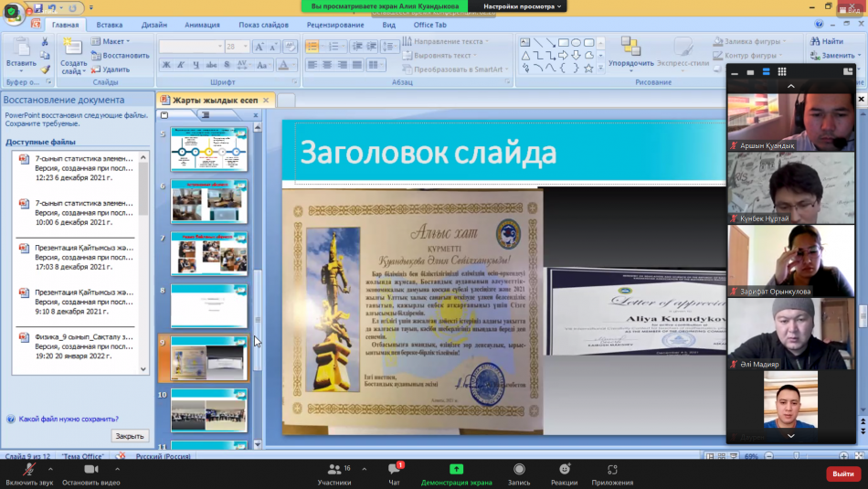868x489 pixels.
Task: Click Удалить slide delete button
Action: pyautogui.click(x=111, y=69)
